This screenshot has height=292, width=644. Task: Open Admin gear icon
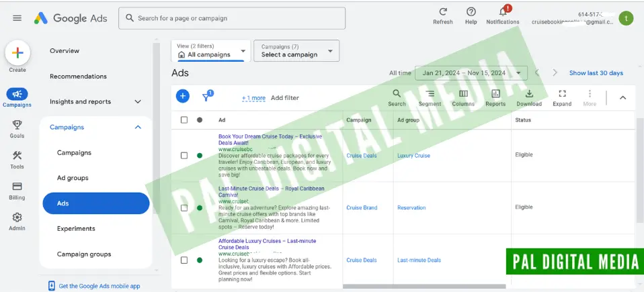17,217
